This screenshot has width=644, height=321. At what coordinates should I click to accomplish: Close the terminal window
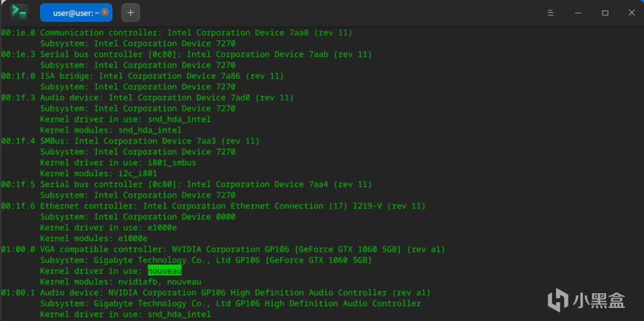click(632, 13)
